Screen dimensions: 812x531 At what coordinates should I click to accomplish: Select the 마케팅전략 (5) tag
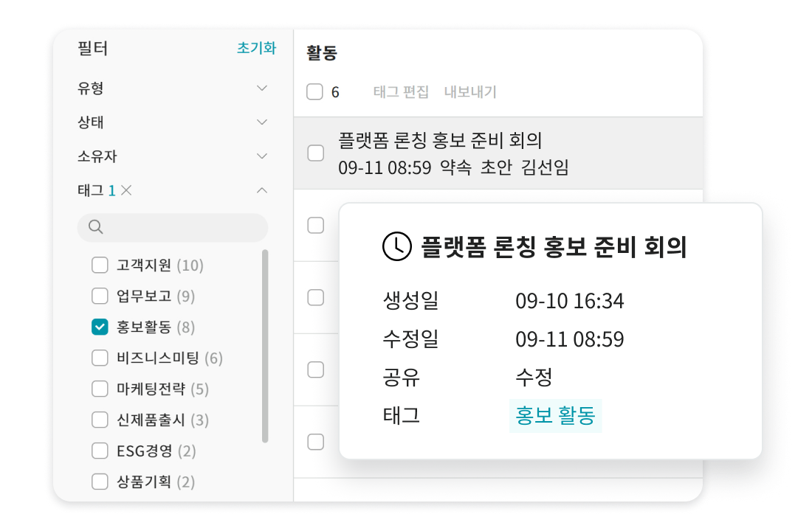[100, 389]
